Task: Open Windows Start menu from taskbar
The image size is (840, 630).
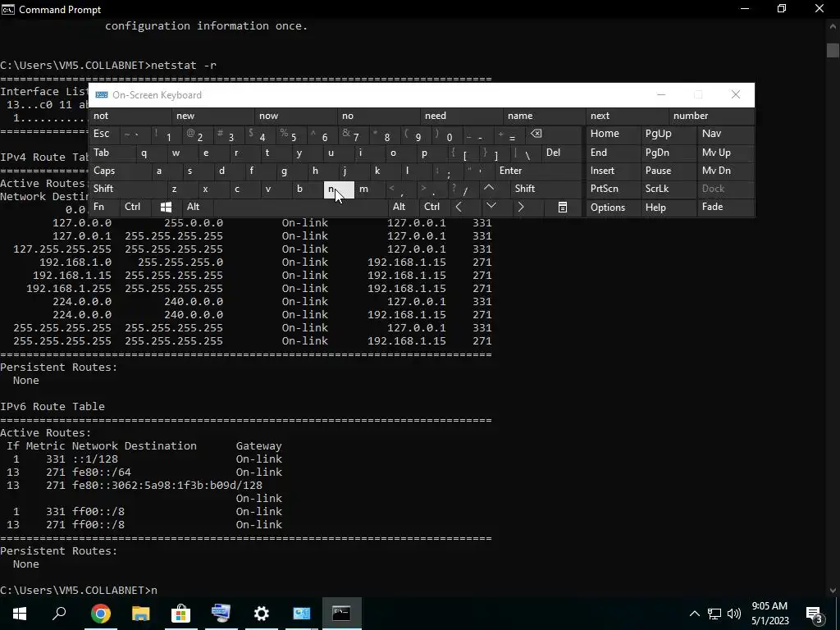Action: pyautogui.click(x=20, y=613)
